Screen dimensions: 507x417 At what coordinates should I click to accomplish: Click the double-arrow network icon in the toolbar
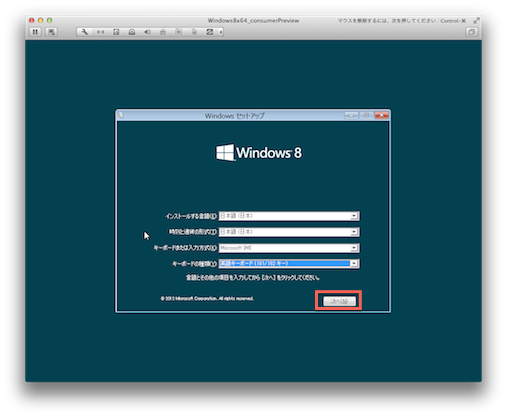(x=100, y=32)
